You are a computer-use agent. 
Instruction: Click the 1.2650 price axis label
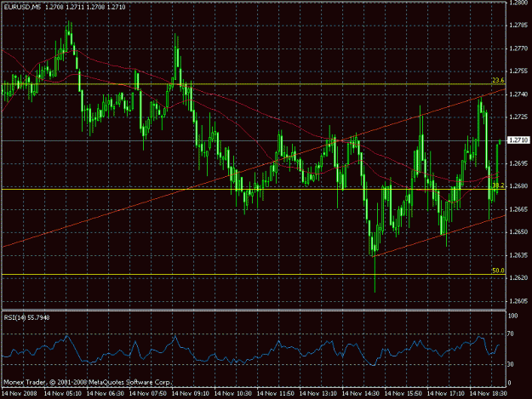pyautogui.click(x=518, y=232)
